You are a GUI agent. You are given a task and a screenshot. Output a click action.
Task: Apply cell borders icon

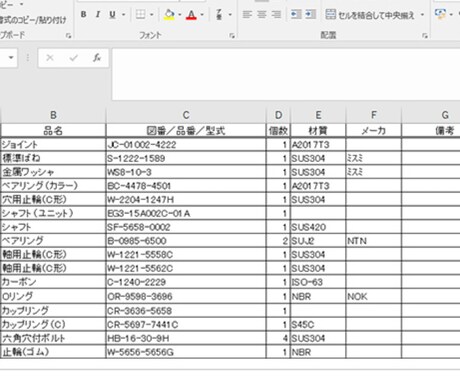click(x=141, y=14)
